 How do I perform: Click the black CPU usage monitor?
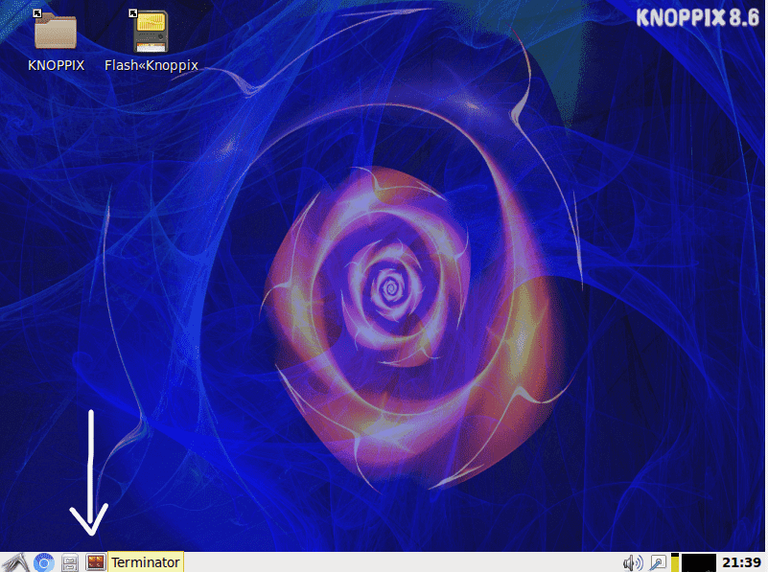coord(699,563)
